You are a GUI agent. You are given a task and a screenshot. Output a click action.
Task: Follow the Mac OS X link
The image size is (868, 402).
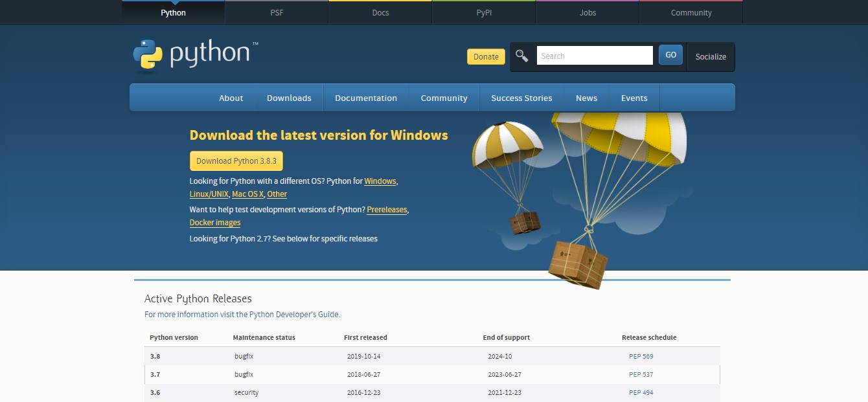pyautogui.click(x=247, y=194)
